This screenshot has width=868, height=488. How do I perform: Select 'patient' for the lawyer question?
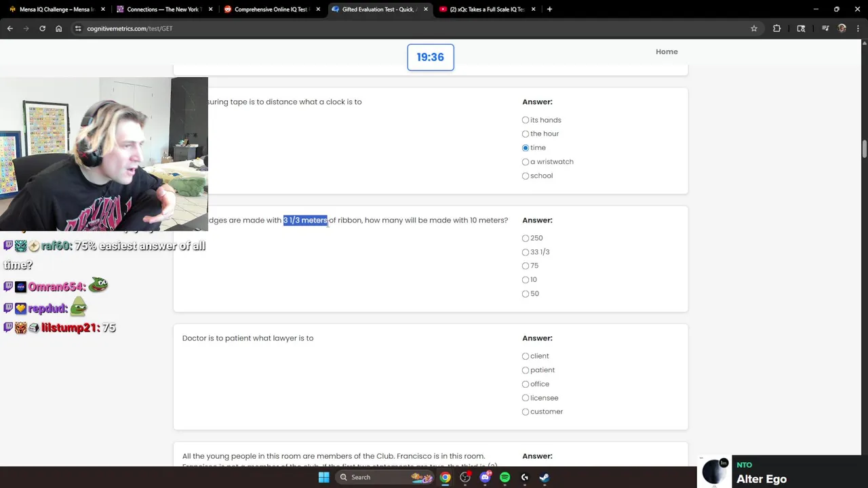(x=526, y=370)
